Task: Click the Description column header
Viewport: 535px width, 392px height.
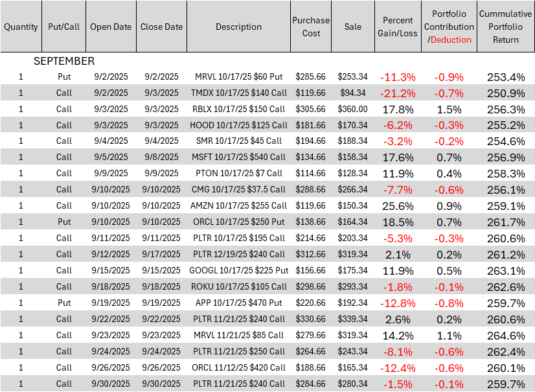Action: (239, 27)
